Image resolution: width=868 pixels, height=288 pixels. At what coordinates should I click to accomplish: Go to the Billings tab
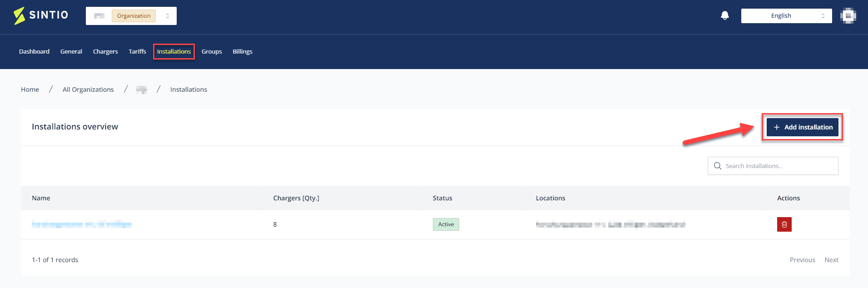(243, 52)
